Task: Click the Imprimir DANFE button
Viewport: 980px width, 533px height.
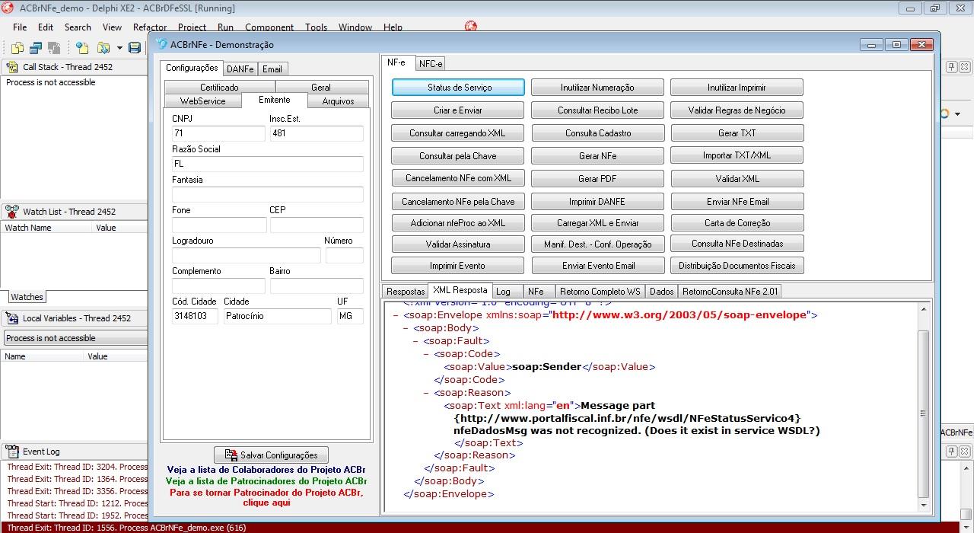Action: point(597,202)
